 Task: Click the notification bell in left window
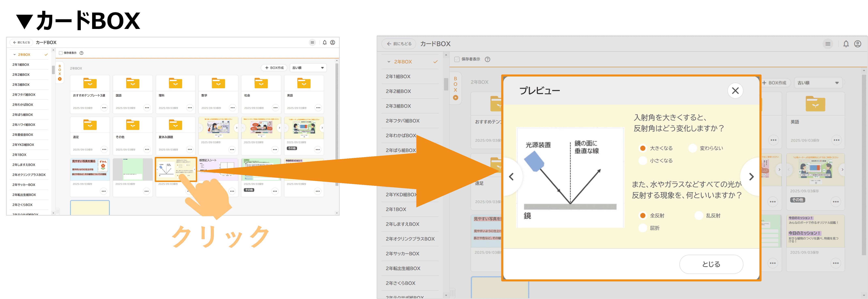(324, 43)
